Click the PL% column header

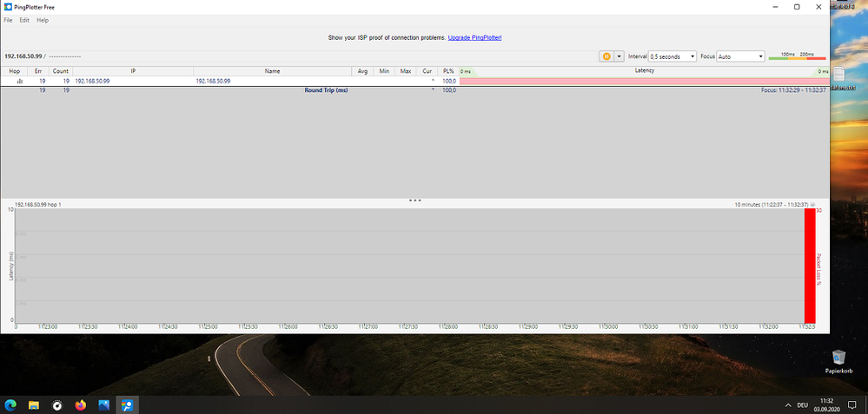click(x=448, y=71)
